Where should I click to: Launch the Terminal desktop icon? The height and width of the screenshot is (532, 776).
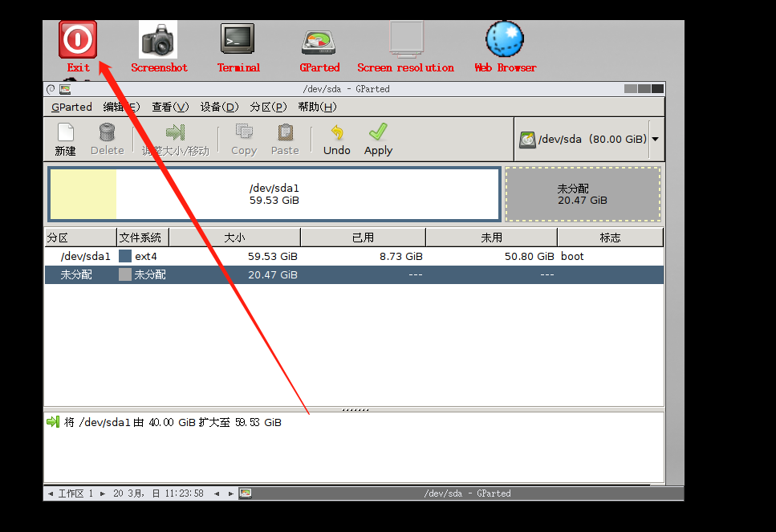coord(238,39)
